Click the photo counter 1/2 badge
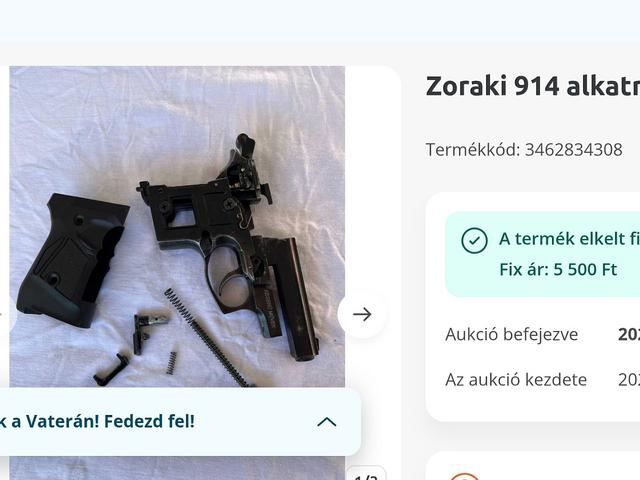 [366, 474]
